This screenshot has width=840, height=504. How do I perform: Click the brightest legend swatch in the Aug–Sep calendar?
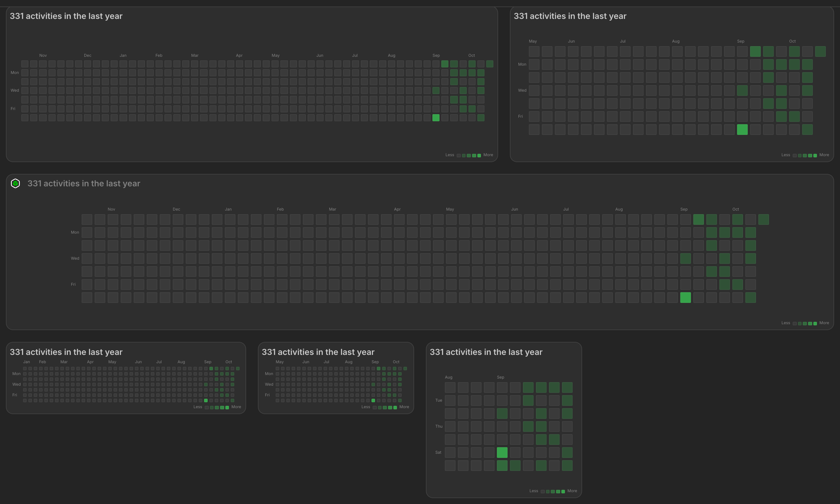coord(563,492)
